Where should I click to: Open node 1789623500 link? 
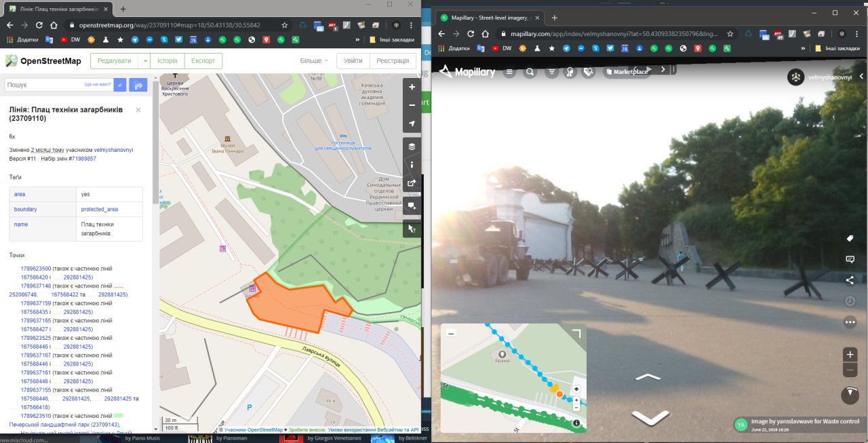point(36,269)
